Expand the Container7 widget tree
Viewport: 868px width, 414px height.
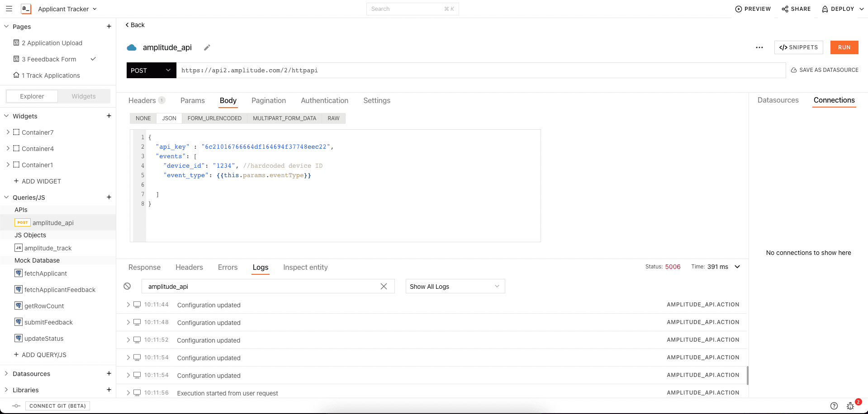tap(8, 132)
